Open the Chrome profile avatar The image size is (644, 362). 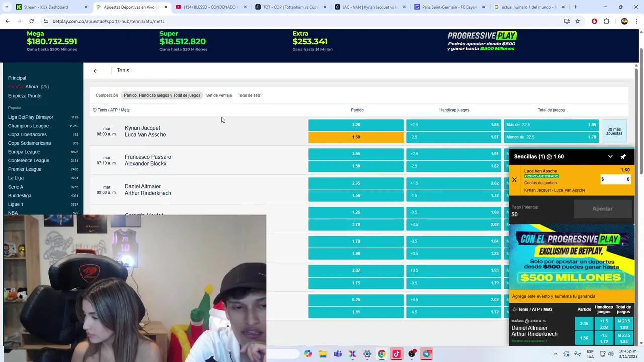[624, 21]
